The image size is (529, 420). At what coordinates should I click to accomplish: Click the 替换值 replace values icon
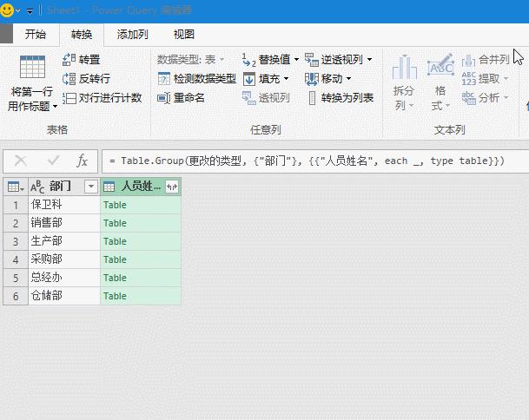[249, 60]
